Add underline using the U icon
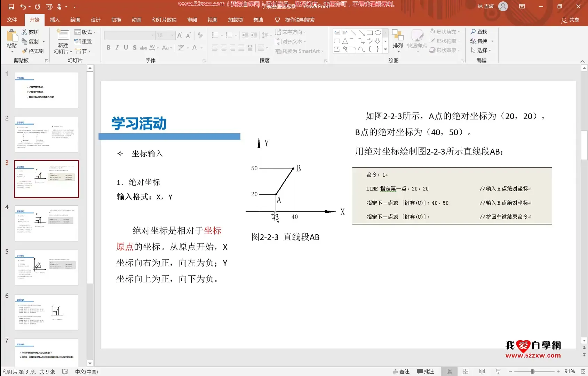588x376 pixels. coord(126,48)
